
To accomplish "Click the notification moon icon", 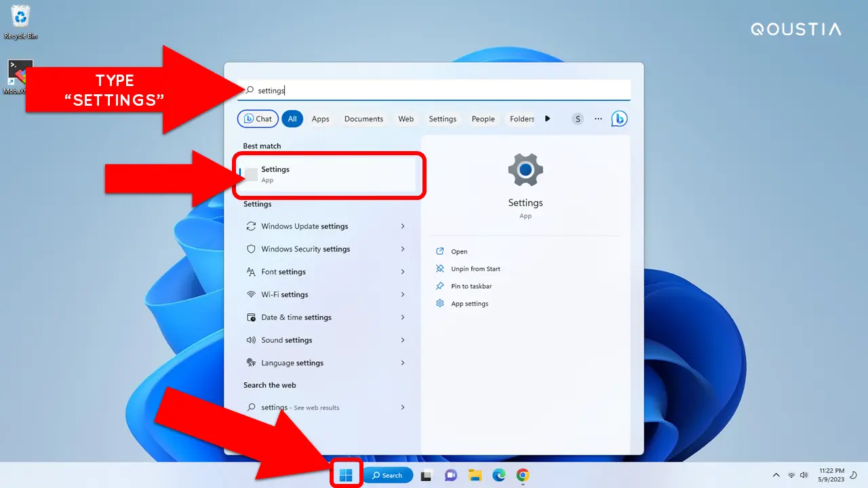I will click(853, 475).
